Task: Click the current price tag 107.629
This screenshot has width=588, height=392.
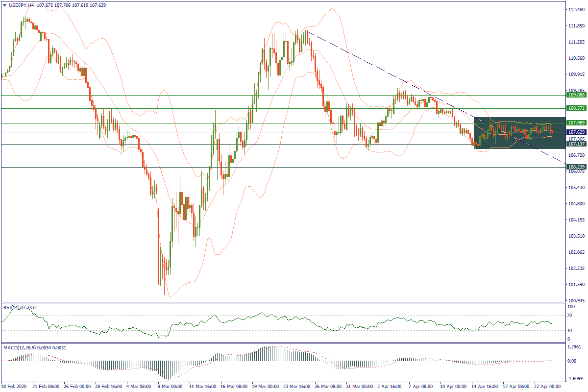Action: pyautogui.click(x=575, y=132)
